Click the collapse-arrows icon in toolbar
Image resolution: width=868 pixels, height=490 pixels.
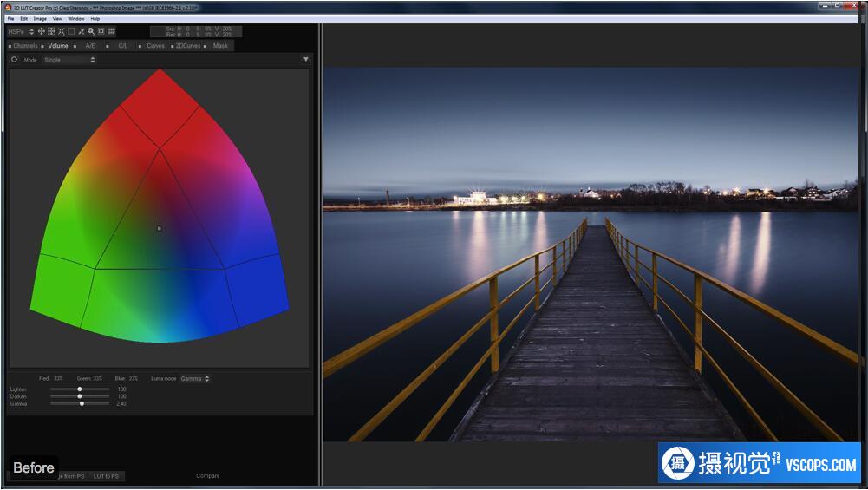(x=61, y=31)
